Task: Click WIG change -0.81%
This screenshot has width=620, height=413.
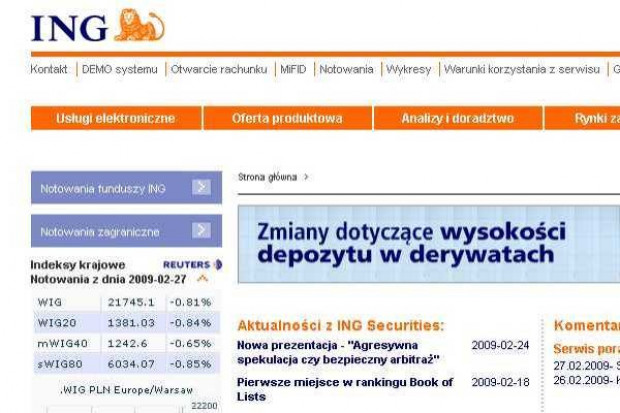Action: point(191,302)
